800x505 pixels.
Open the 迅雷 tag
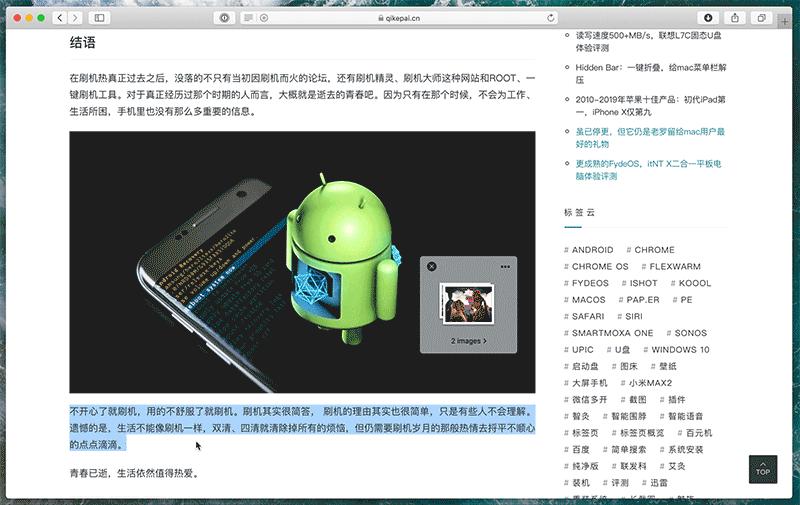(655, 483)
